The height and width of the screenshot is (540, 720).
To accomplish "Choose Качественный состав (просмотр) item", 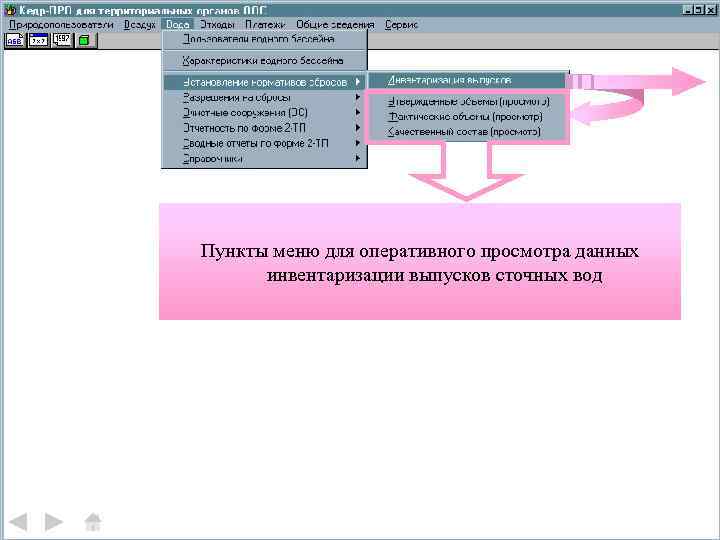I will [467, 132].
